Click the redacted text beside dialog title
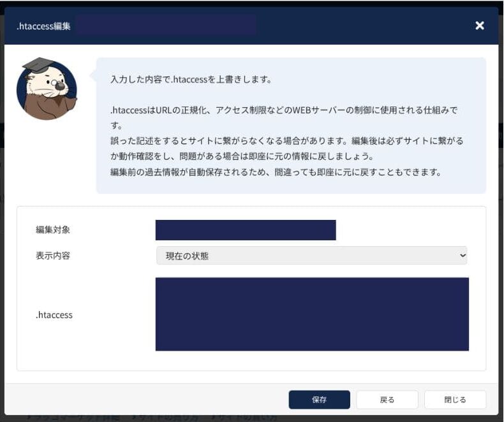Image resolution: width=504 pixels, height=422 pixels. (x=166, y=25)
